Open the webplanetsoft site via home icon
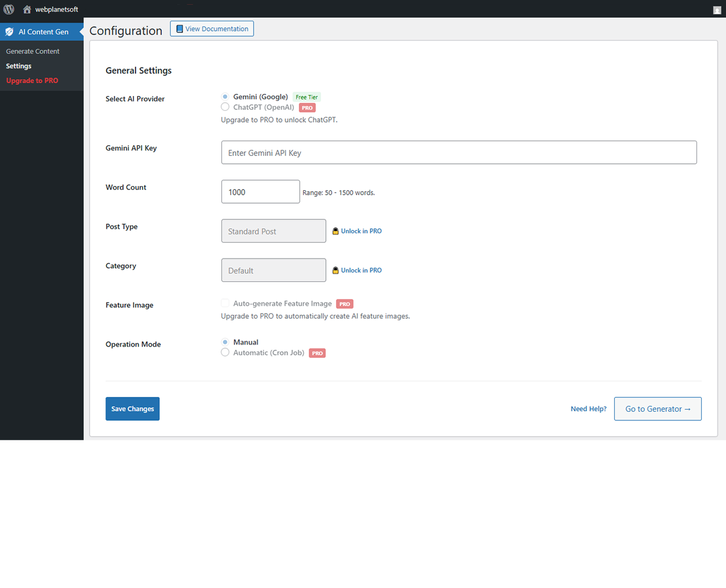The width and height of the screenshot is (726, 588). 26,9
